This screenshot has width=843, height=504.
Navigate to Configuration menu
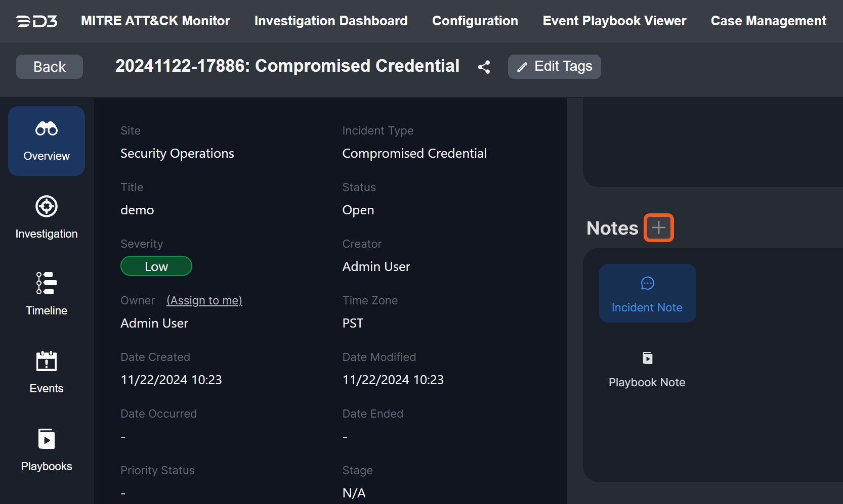click(475, 21)
